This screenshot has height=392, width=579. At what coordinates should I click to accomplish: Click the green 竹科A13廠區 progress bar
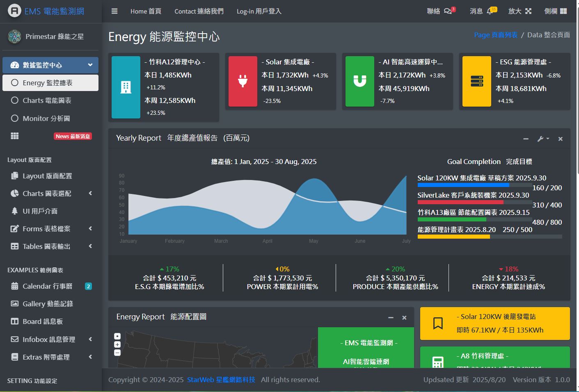coord(452,219)
